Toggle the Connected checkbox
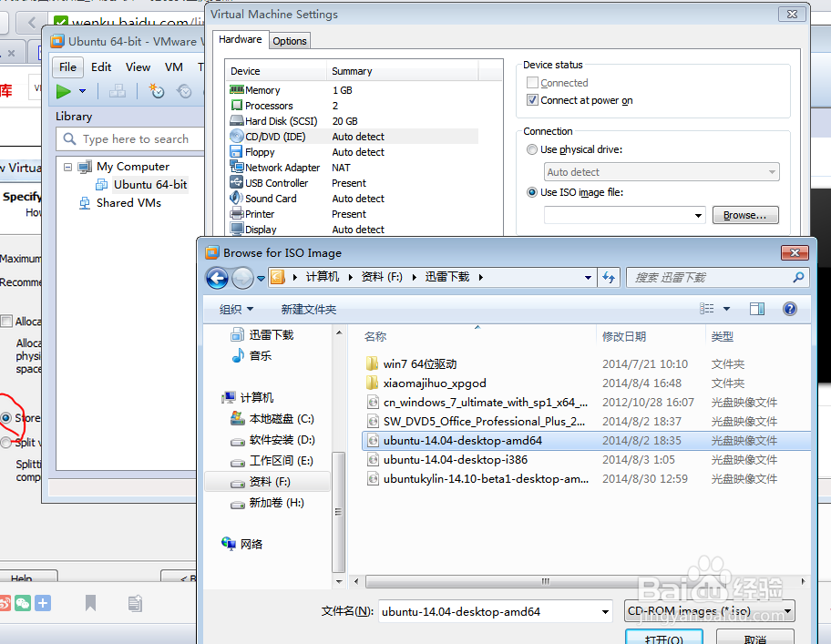This screenshot has width=831, height=644. click(x=533, y=83)
